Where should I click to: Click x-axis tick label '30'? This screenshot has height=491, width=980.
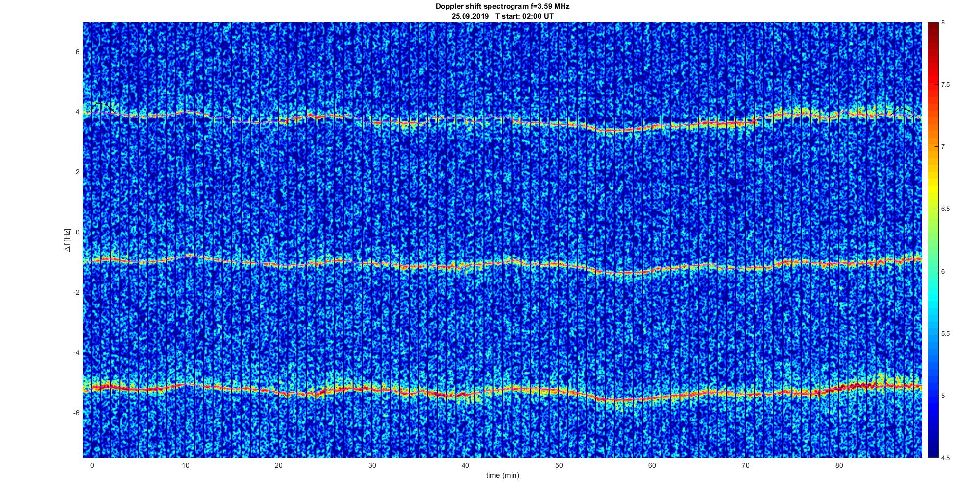click(372, 465)
